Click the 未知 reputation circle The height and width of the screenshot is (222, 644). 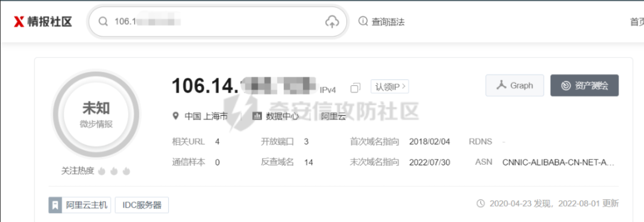click(96, 114)
